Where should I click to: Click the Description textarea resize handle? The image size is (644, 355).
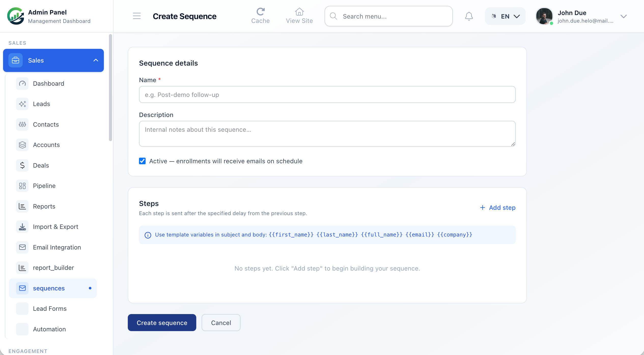pyautogui.click(x=513, y=144)
